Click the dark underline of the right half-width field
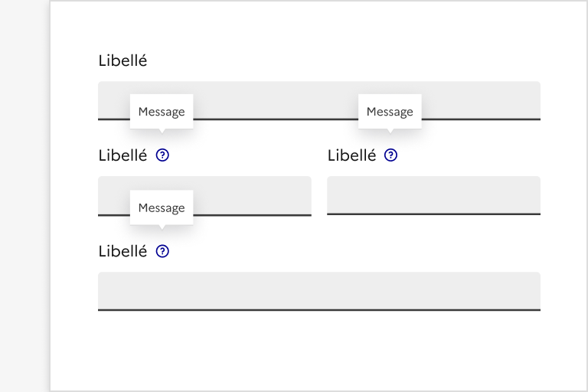 (433, 214)
